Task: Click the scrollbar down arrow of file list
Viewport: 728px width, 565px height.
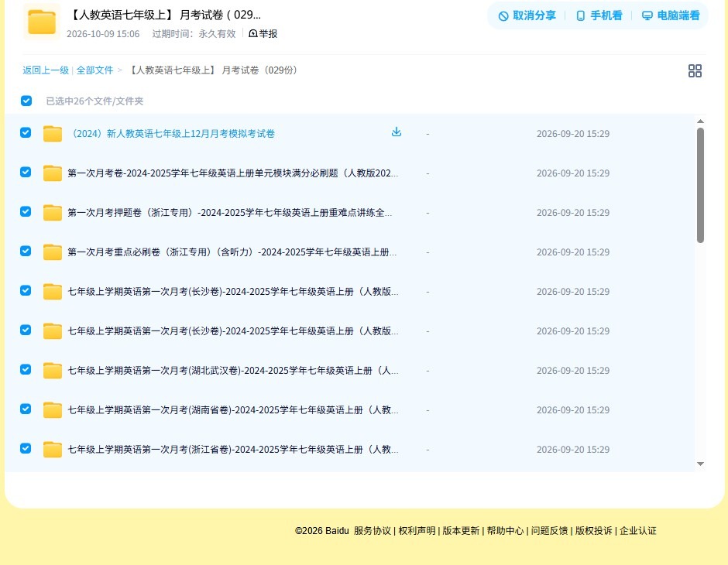Action: [700, 464]
